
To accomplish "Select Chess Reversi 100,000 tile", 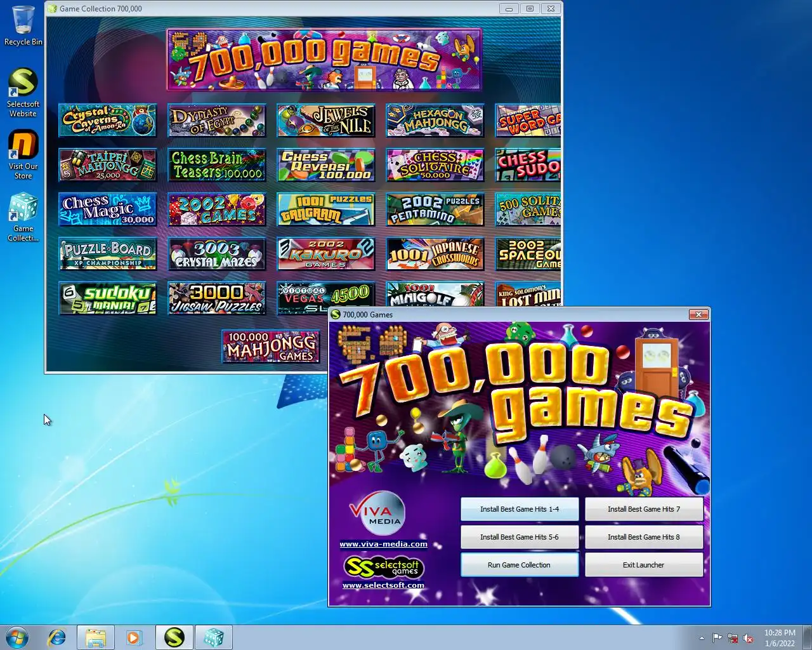I will click(x=325, y=165).
